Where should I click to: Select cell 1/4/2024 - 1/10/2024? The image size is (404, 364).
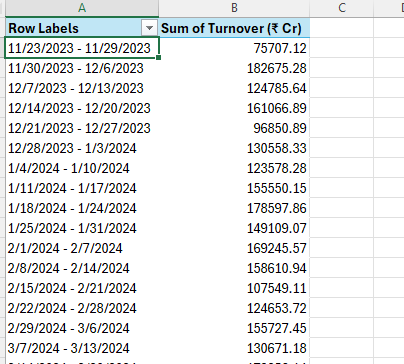coord(82,168)
